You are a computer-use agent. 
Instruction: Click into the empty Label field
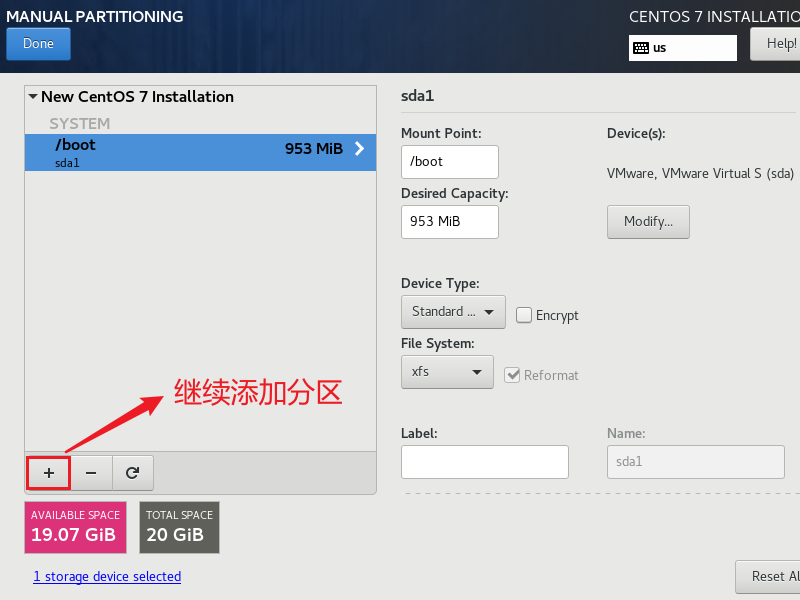coord(485,462)
